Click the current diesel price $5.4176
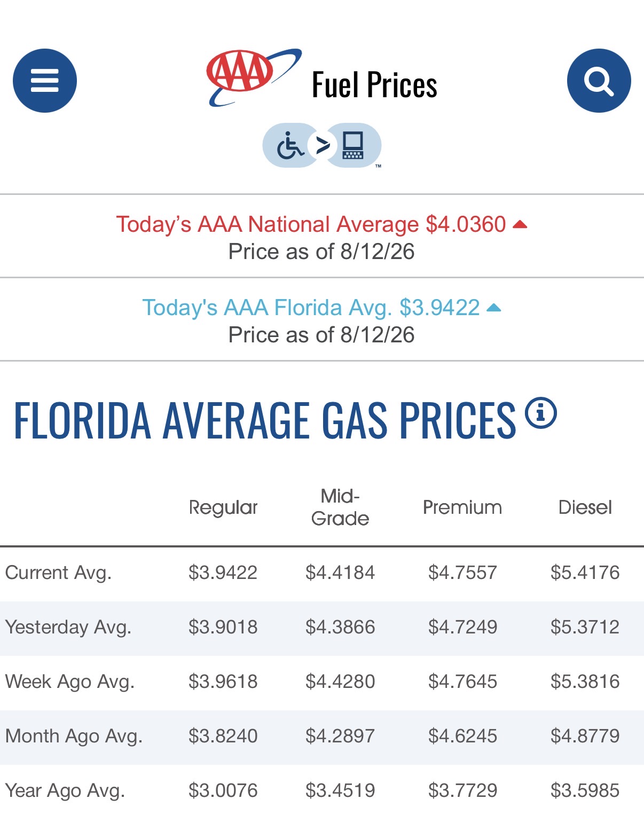The height and width of the screenshot is (838, 644). (x=585, y=573)
